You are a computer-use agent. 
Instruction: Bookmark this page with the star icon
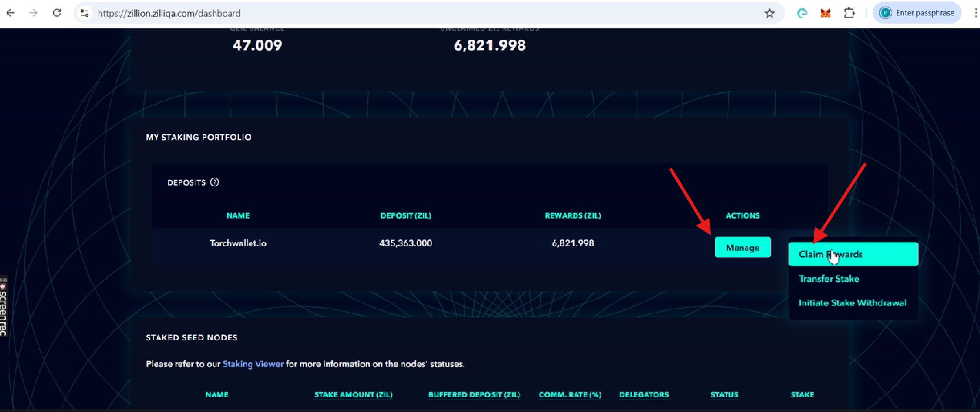point(770,13)
